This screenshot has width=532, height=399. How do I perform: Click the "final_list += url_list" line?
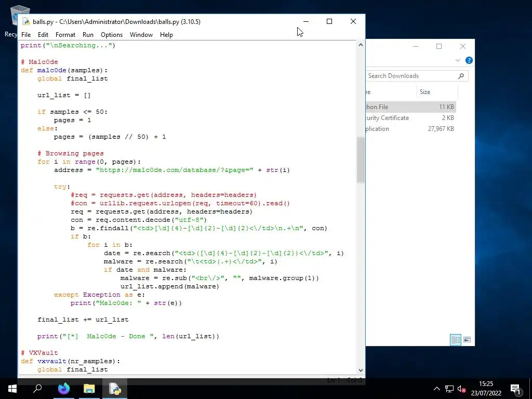[83, 320]
